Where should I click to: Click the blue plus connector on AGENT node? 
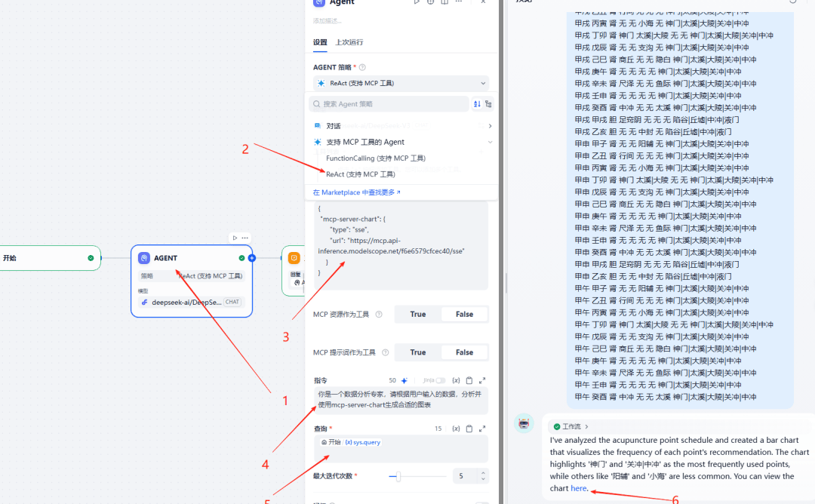click(252, 258)
